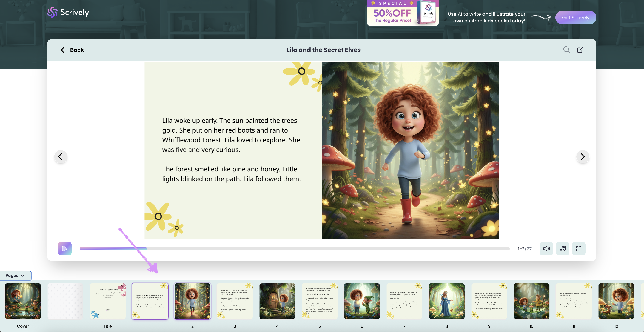Click the reading progress bar
This screenshot has height=332, width=644.
tap(294, 248)
